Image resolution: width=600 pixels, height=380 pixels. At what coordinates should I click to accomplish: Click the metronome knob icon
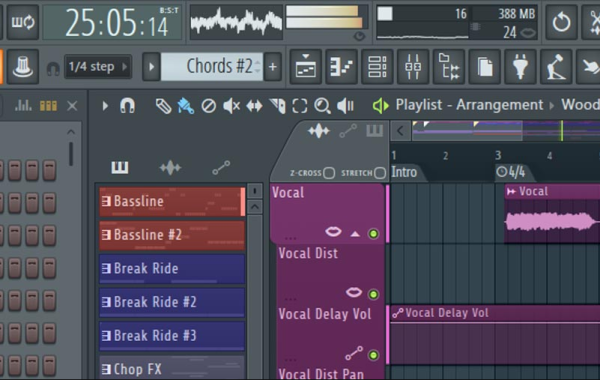point(23,67)
